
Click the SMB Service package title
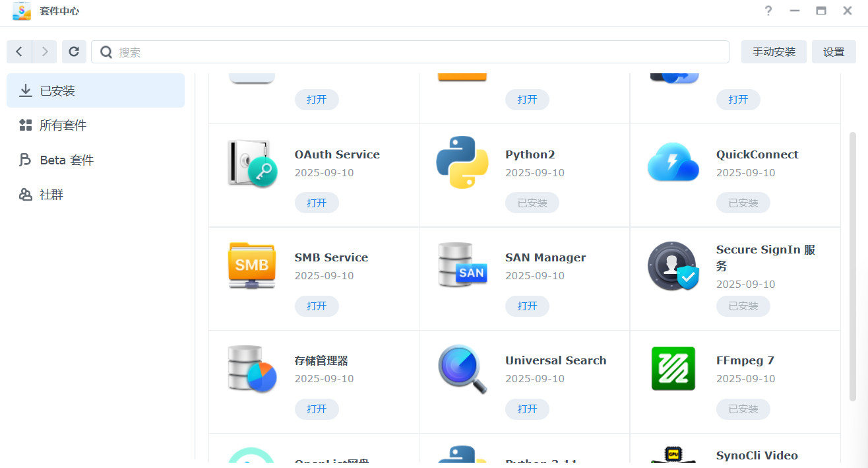pyautogui.click(x=331, y=257)
